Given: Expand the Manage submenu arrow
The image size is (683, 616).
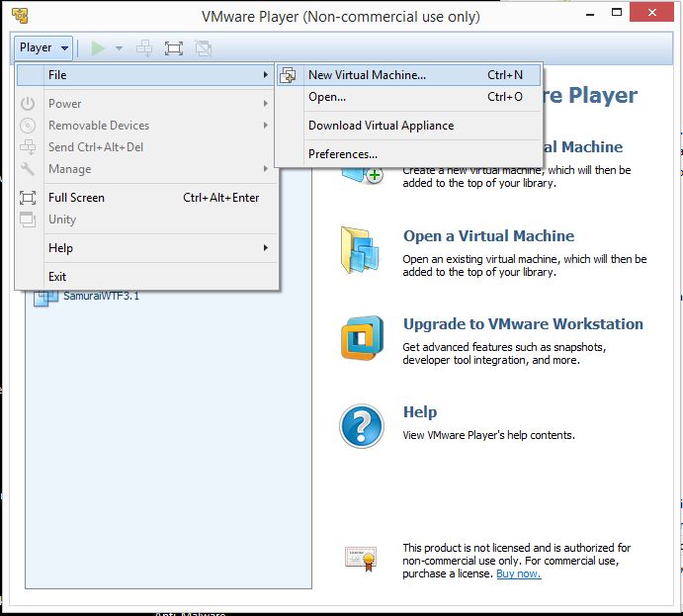Looking at the screenshot, I should coord(265,169).
